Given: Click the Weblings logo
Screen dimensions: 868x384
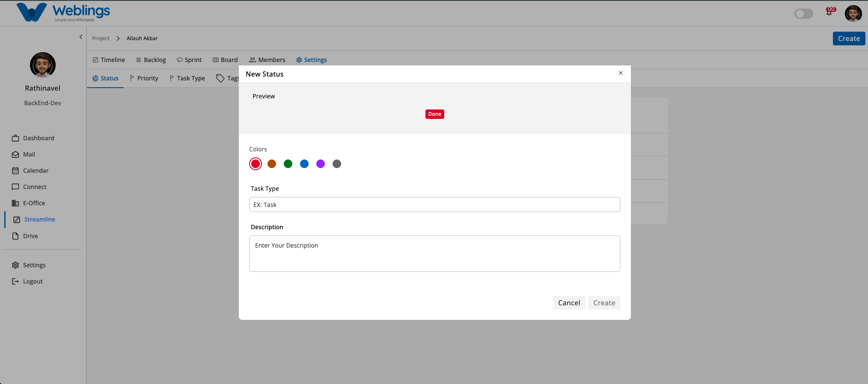Looking at the screenshot, I should 63,12.
